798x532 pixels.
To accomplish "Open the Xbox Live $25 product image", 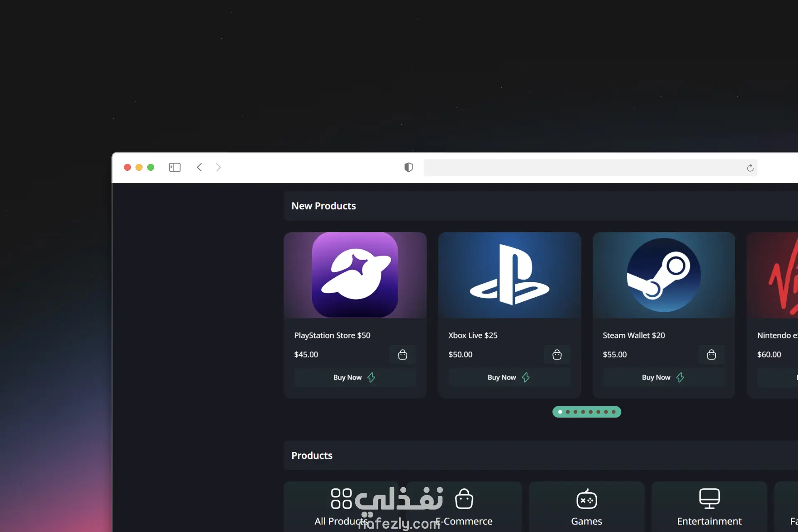I will (509, 275).
